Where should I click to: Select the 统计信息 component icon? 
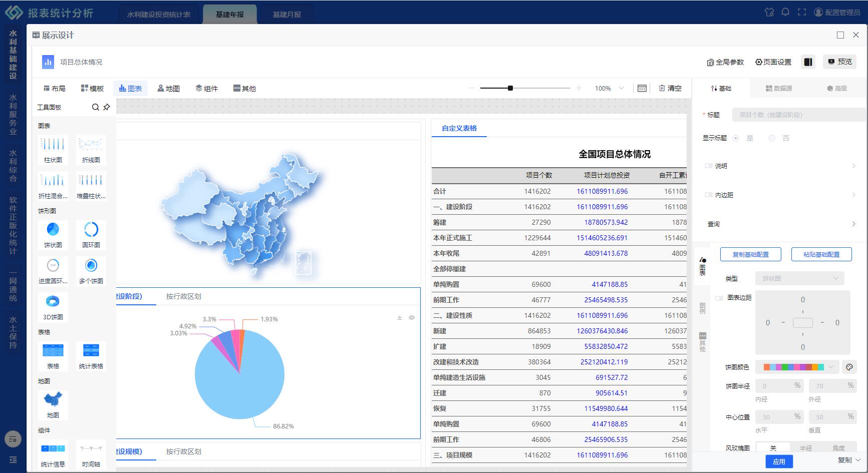(x=53, y=454)
